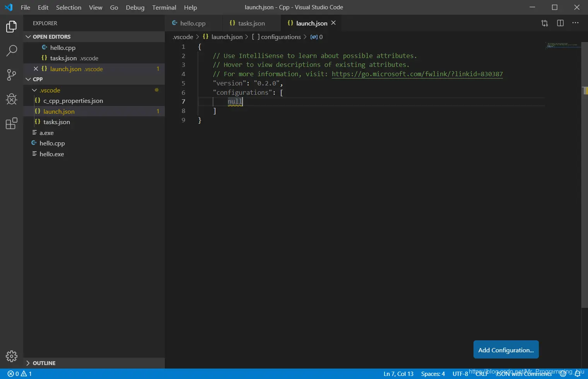Viewport: 588px width, 379px height.
Task: Open the launch.json breadcrumb dropdown
Action: 223,37
